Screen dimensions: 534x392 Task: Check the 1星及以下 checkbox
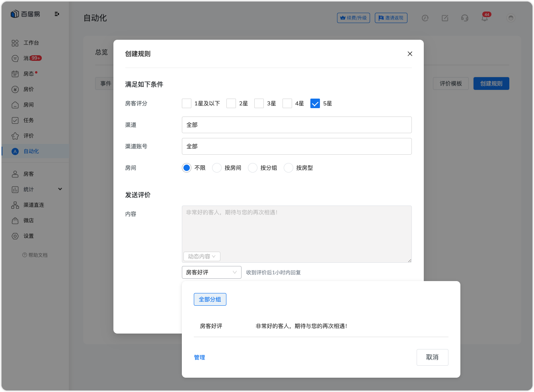click(187, 103)
